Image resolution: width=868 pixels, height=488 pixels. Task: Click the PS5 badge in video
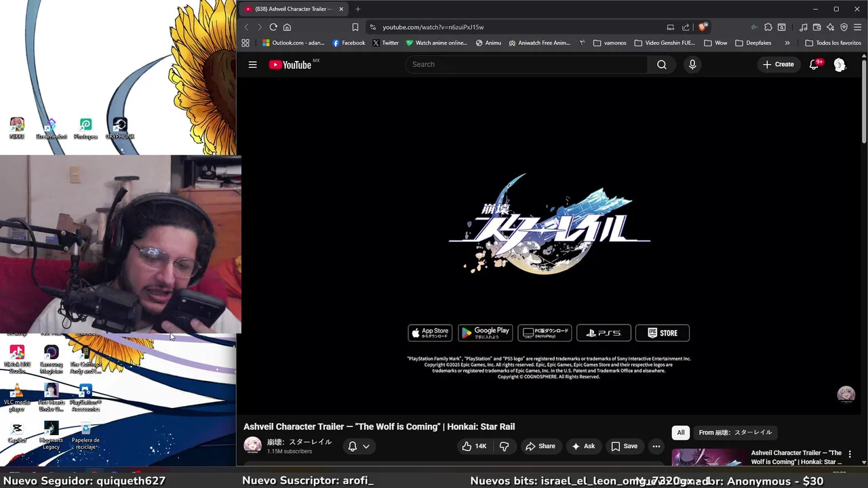(x=604, y=333)
